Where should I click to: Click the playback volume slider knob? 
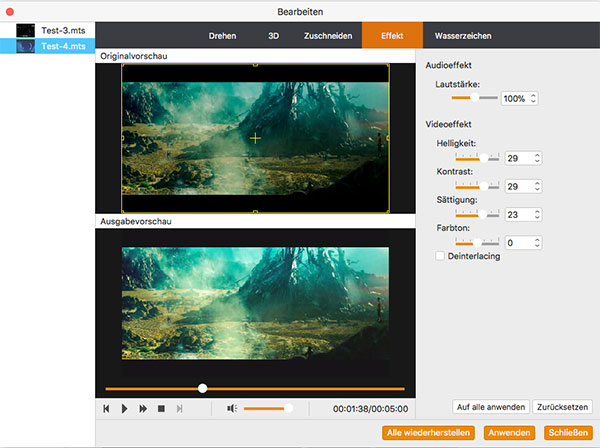coord(289,408)
